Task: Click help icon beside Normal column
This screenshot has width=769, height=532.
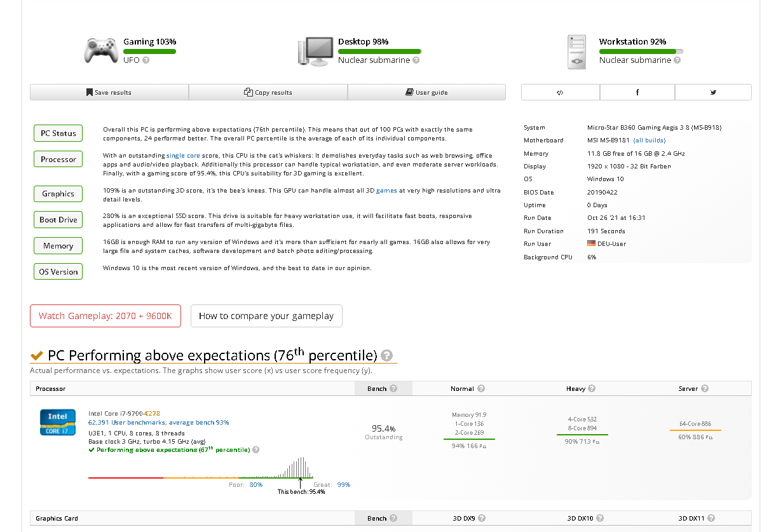Action: click(481, 388)
